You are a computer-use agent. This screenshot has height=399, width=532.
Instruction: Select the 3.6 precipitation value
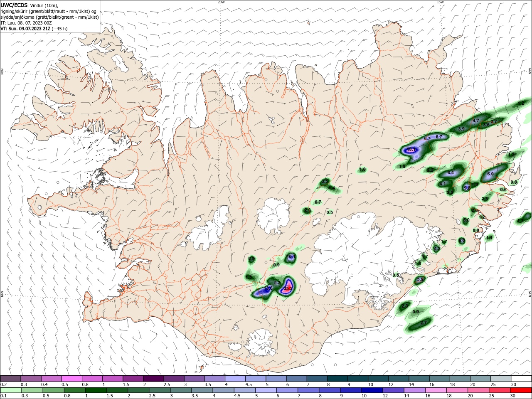[x=486, y=125]
